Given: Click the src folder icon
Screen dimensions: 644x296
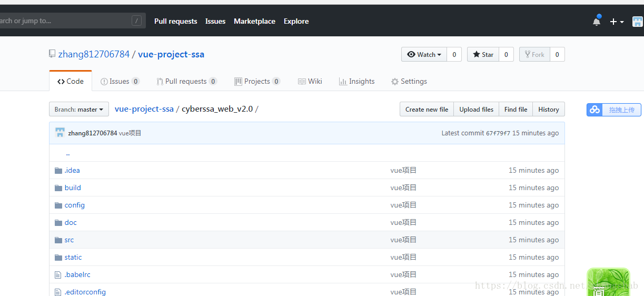Looking at the screenshot, I should (58, 240).
